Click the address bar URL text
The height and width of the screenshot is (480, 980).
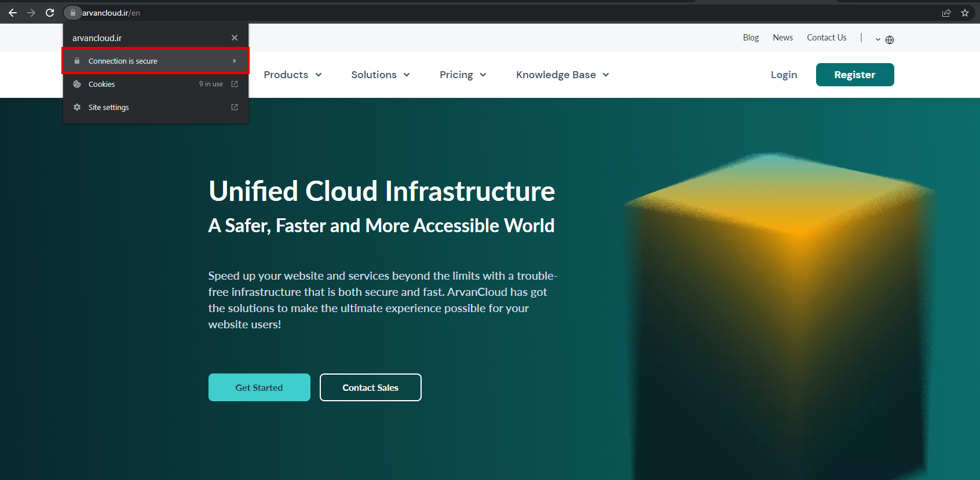click(x=111, y=13)
